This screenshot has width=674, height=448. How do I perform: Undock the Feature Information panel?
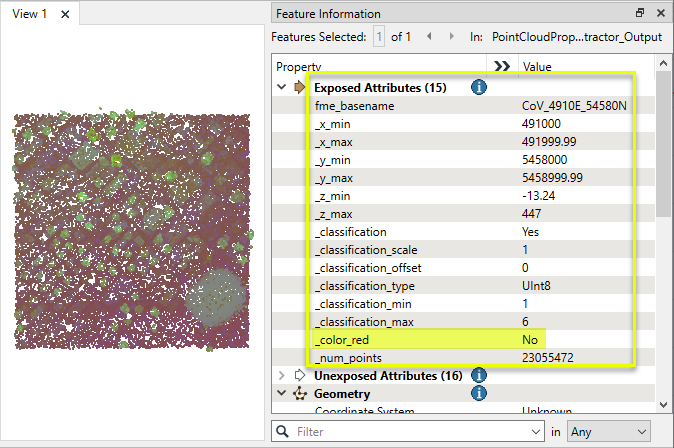[640, 14]
